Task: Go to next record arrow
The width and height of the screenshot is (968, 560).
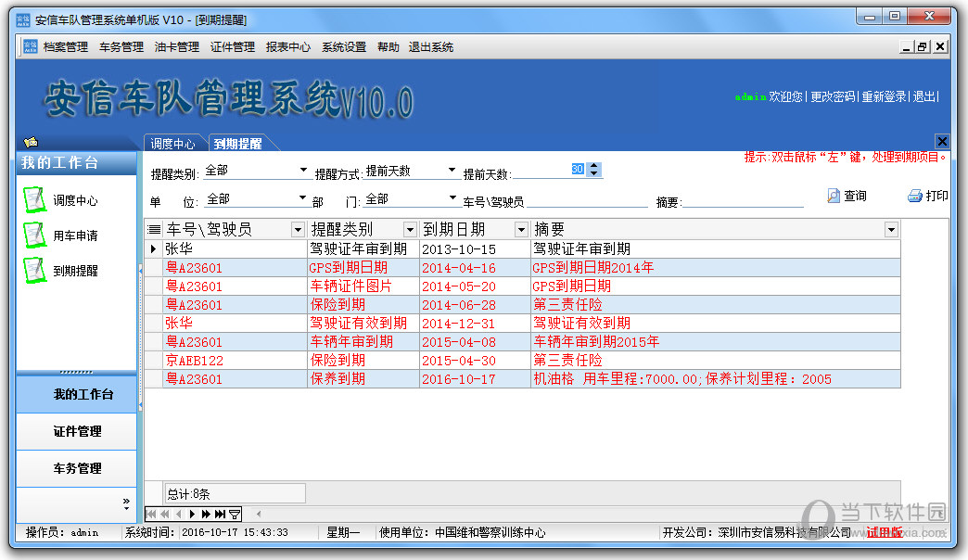Action: (192, 514)
